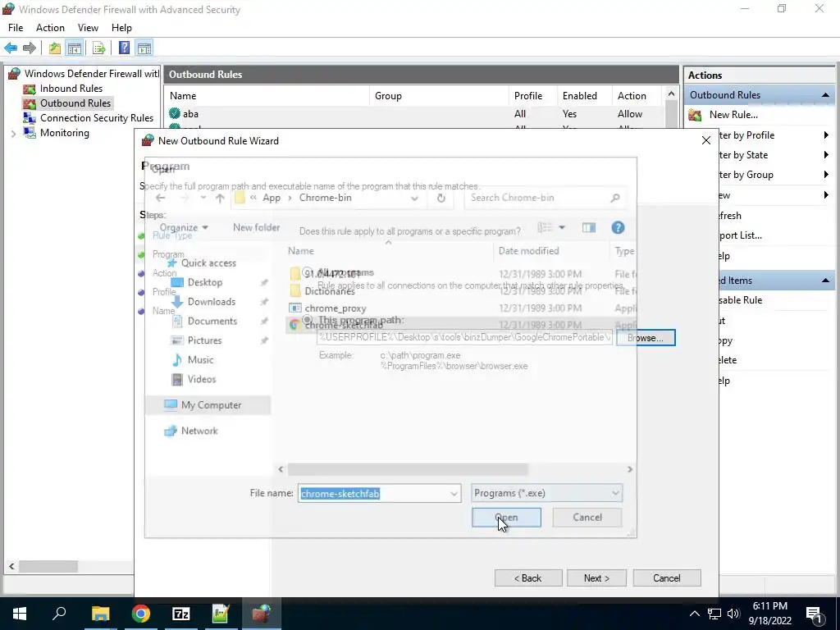Click the preview pane icon in the Open dialog
Image resolution: width=840 pixels, height=630 pixels.
589,228
